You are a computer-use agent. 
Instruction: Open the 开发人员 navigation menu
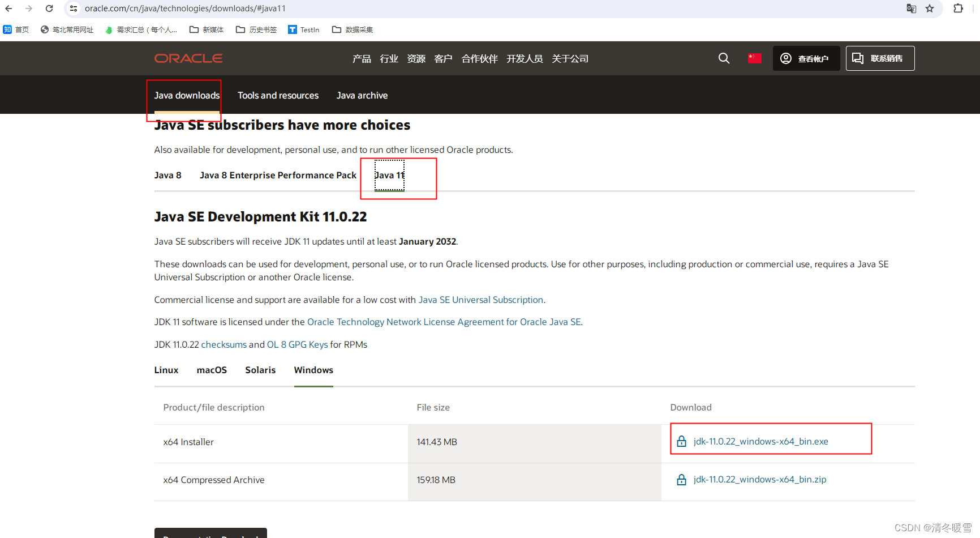[x=525, y=58]
